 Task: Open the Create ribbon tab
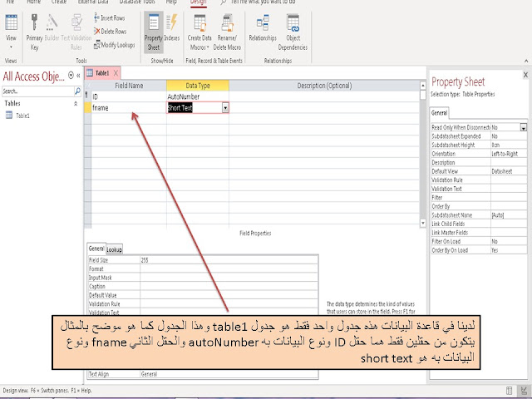[59, 2]
